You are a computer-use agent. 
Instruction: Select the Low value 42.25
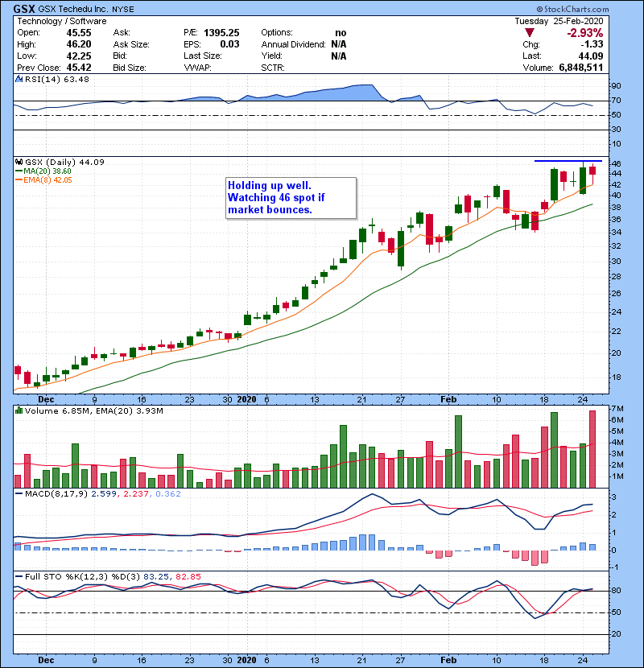pyautogui.click(x=79, y=56)
